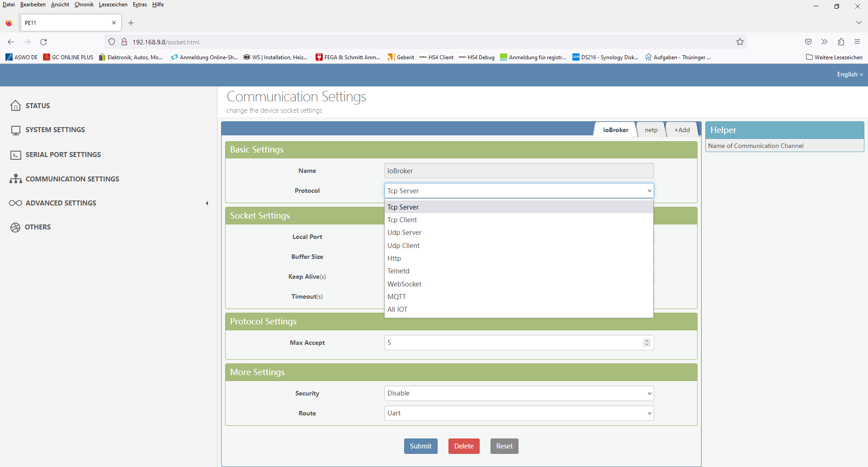List all tabs with the chevron button
868x467 pixels.
859,23
